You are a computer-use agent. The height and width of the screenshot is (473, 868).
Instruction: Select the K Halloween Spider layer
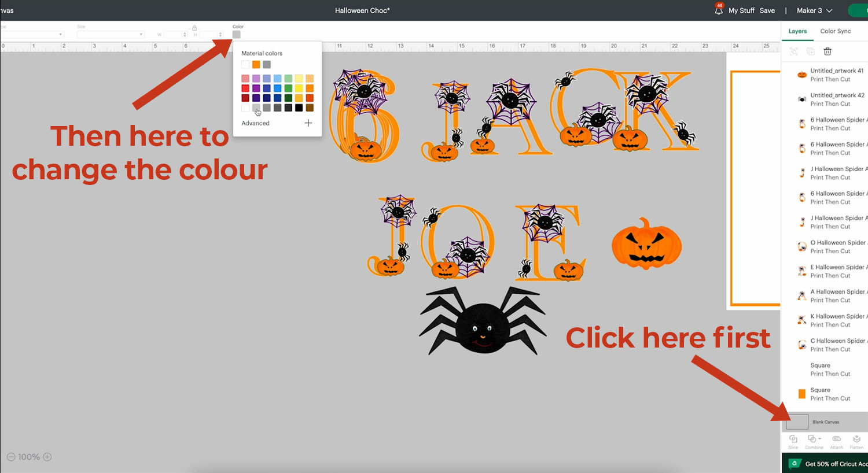[x=825, y=320]
